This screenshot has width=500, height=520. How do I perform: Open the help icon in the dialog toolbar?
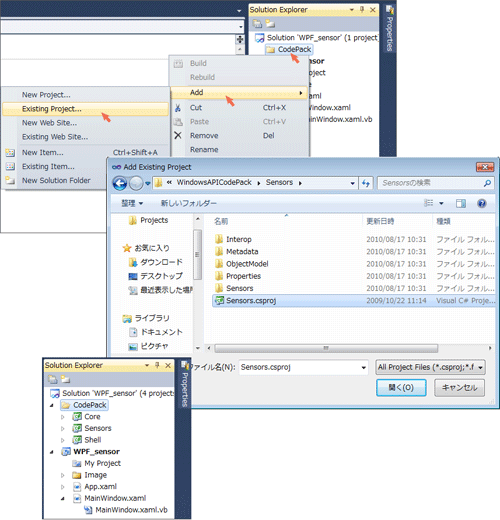click(482, 203)
